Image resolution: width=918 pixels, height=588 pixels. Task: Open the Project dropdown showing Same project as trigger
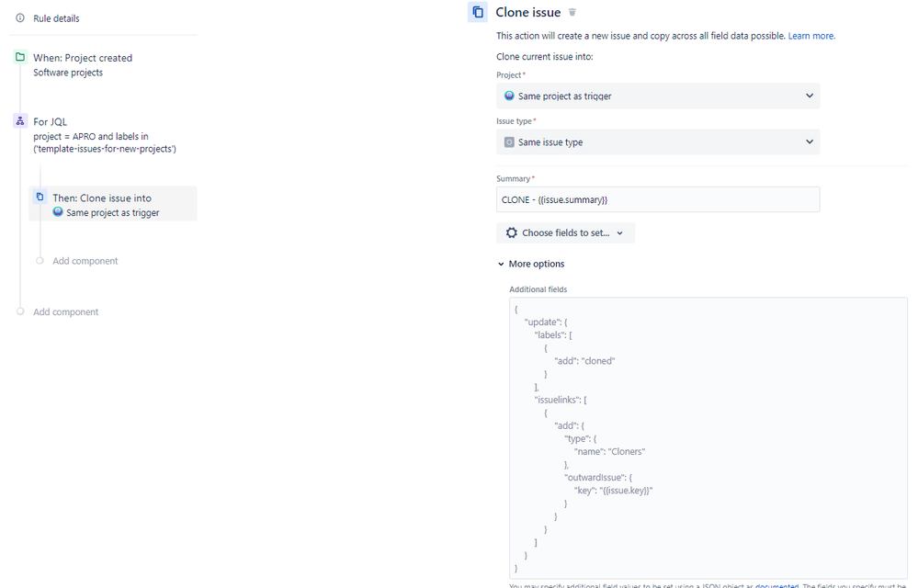coord(657,96)
